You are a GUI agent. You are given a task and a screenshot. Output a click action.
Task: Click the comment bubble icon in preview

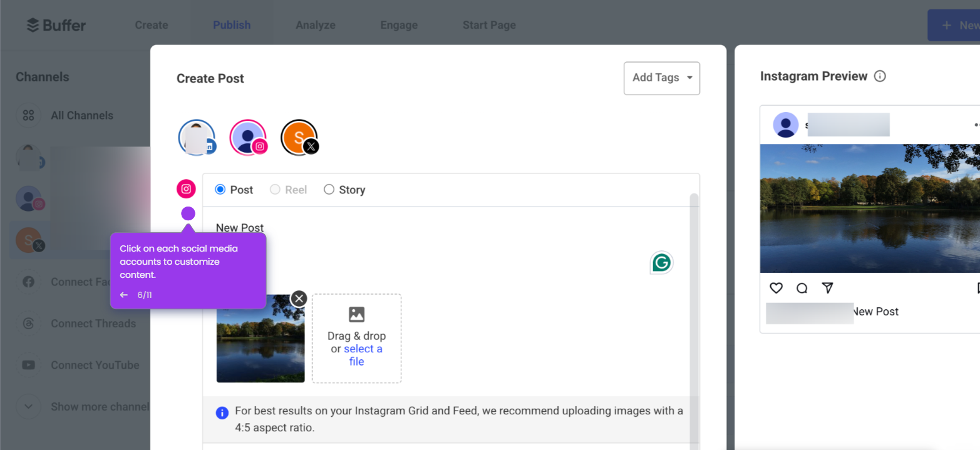click(x=802, y=288)
